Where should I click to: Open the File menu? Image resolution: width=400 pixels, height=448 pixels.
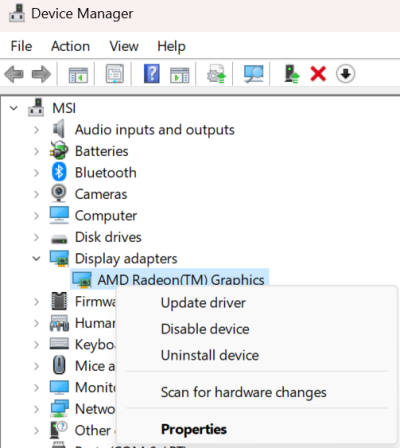point(21,46)
